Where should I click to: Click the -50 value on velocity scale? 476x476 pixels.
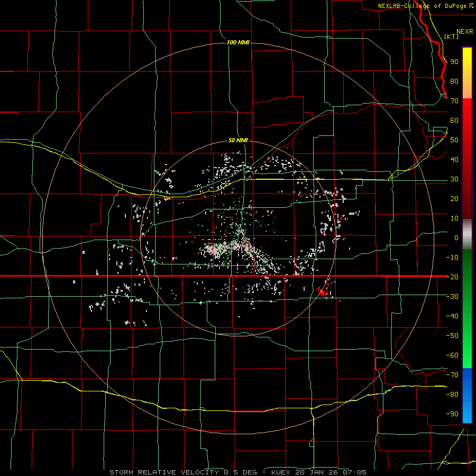(x=452, y=336)
